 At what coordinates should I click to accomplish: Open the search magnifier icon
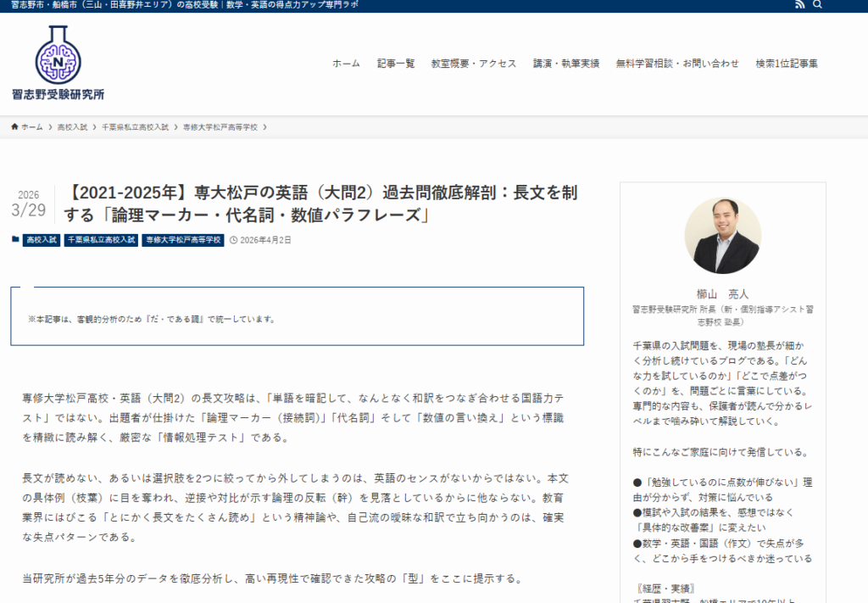[817, 5]
